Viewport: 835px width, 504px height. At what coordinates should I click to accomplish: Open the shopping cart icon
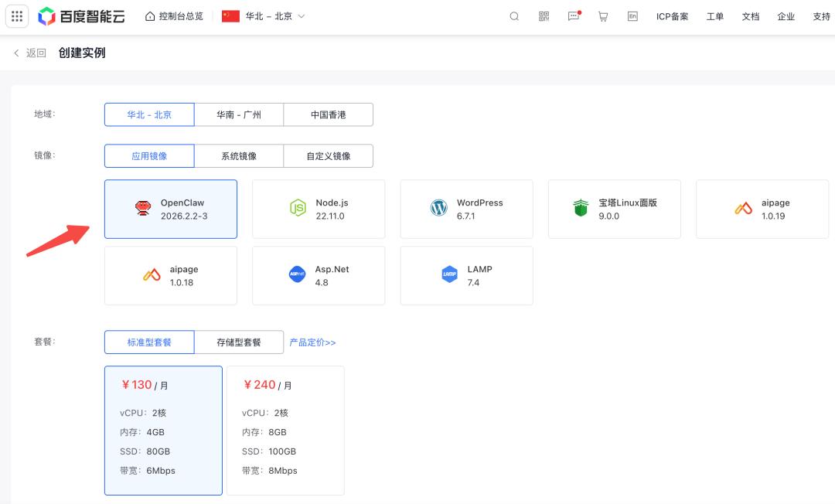(603, 16)
